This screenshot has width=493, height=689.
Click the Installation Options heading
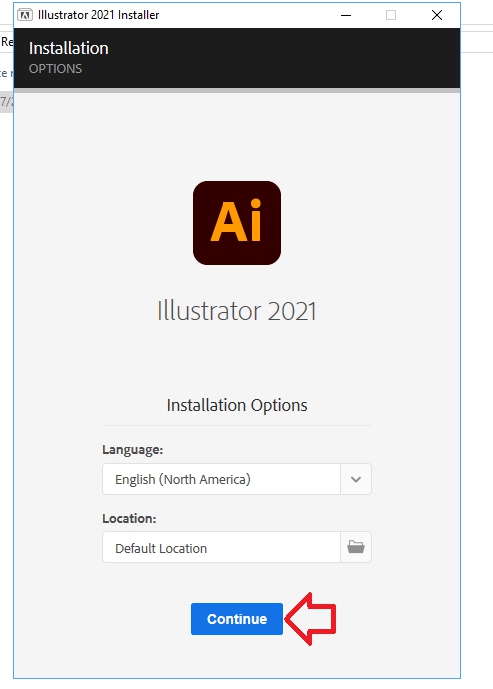[x=237, y=405]
